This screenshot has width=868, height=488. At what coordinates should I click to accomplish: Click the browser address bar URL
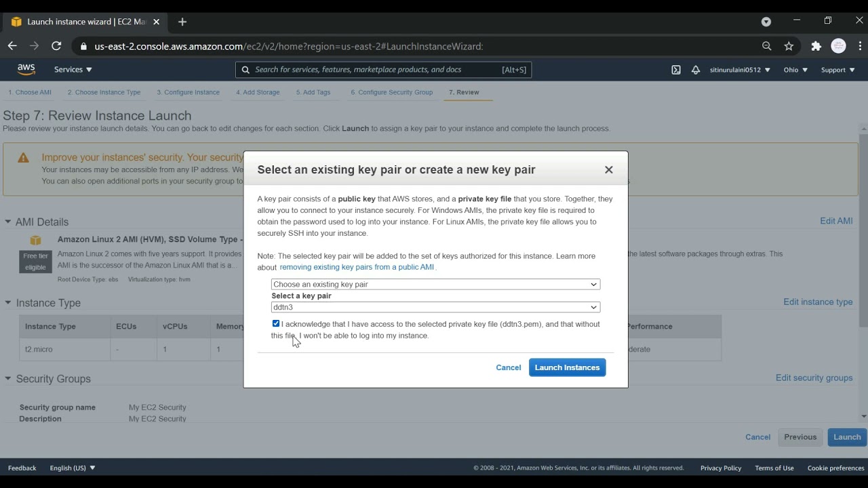(289, 47)
